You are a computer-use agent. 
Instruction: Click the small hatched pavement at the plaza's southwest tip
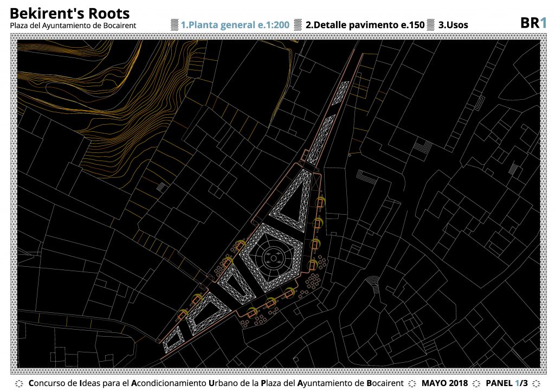(173, 340)
